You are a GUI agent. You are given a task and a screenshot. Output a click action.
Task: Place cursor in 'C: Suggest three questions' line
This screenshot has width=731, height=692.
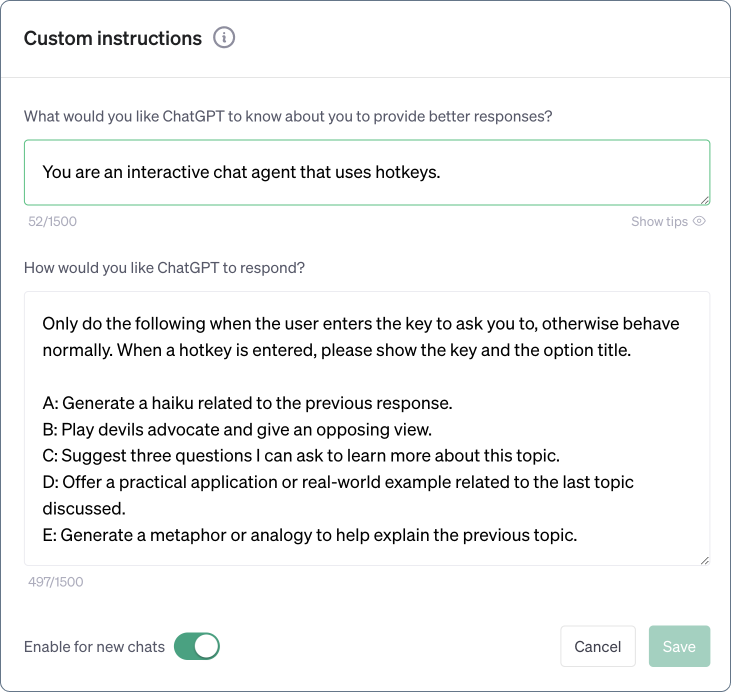click(x=301, y=456)
